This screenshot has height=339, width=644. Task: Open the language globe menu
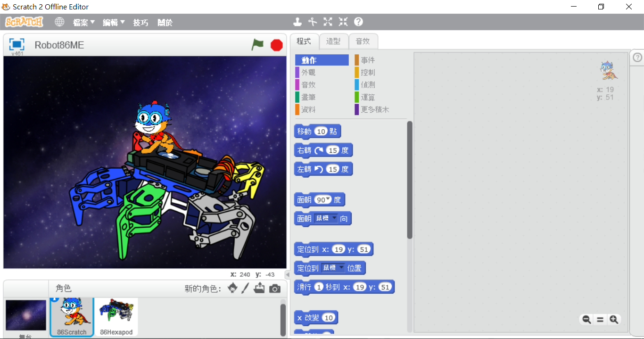[59, 22]
